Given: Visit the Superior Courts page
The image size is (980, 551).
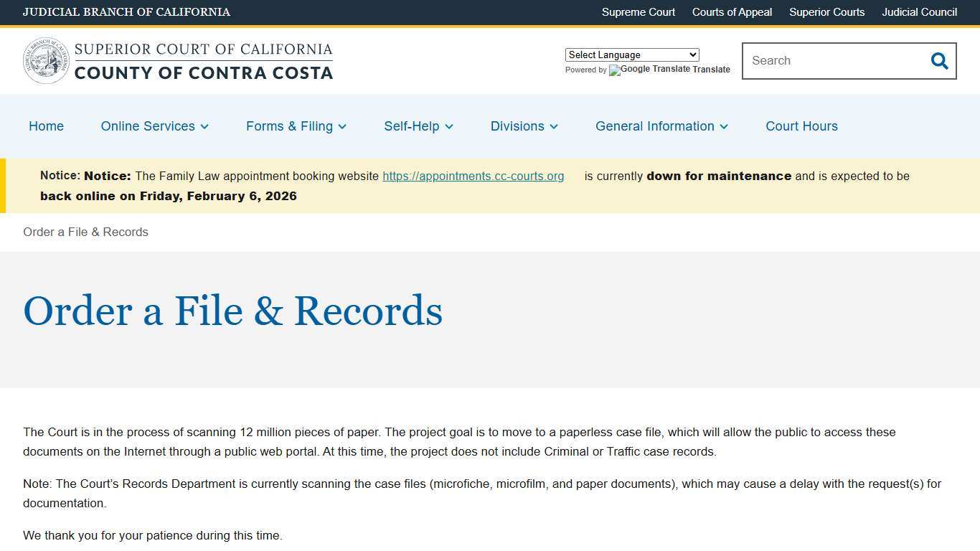Looking at the screenshot, I should pyautogui.click(x=826, y=12).
